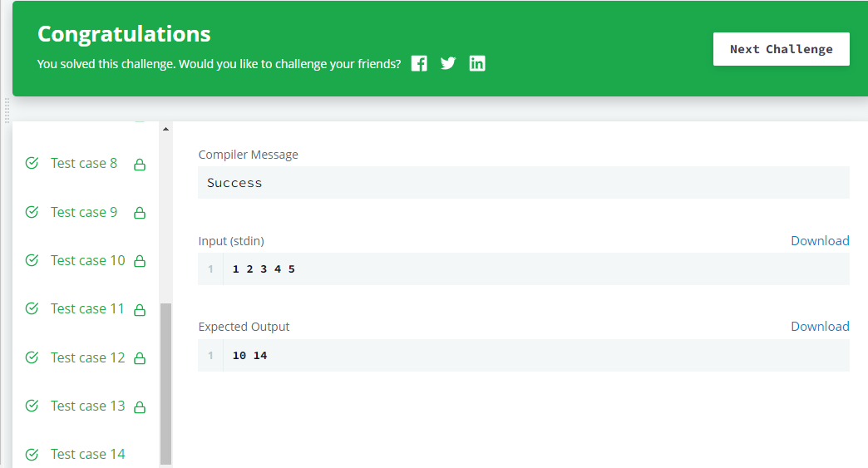Download the Expected Output file

820,327
